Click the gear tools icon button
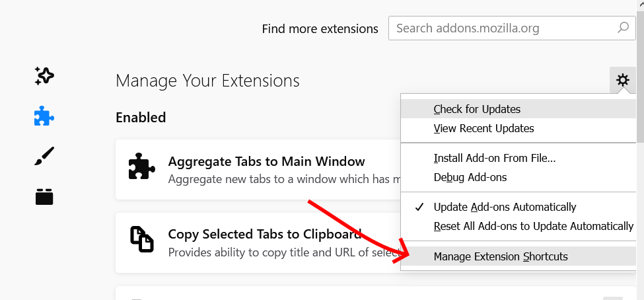Viewport: 644px width, 300px height. [623, 80]
